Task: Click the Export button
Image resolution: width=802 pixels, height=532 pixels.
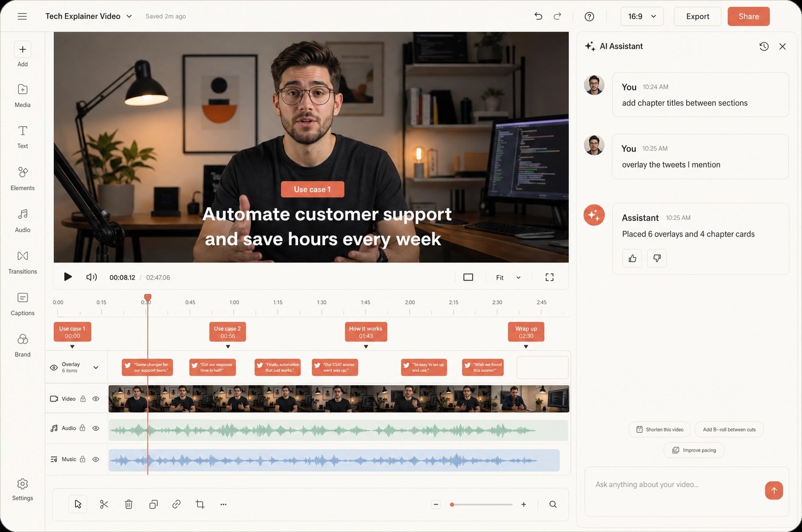Action: click(697, 17)
